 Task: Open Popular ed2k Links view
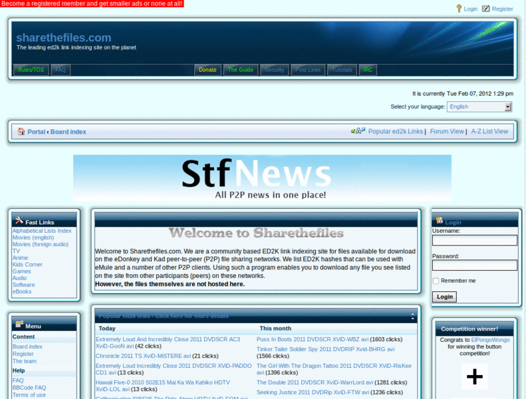click(395, 131)
